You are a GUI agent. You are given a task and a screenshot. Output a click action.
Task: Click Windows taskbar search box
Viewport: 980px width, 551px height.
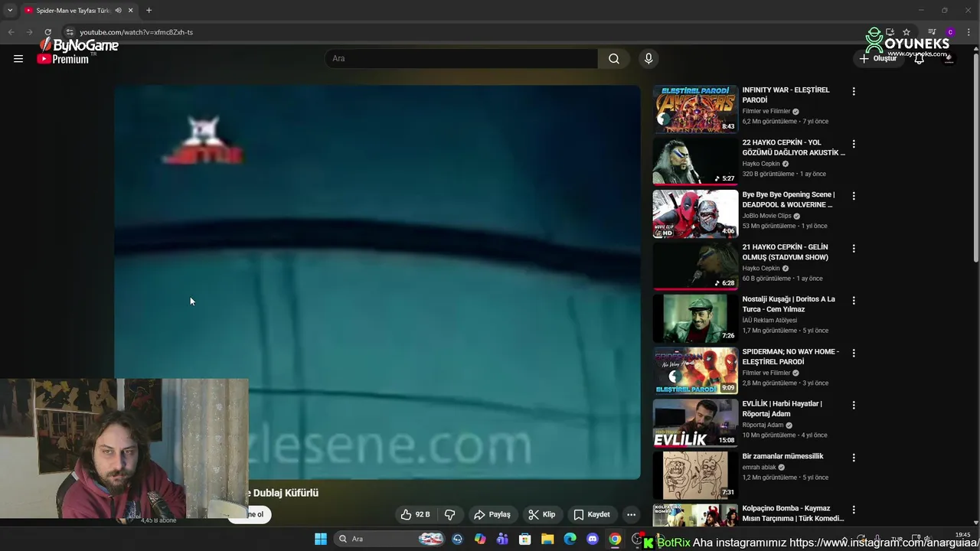390,539
